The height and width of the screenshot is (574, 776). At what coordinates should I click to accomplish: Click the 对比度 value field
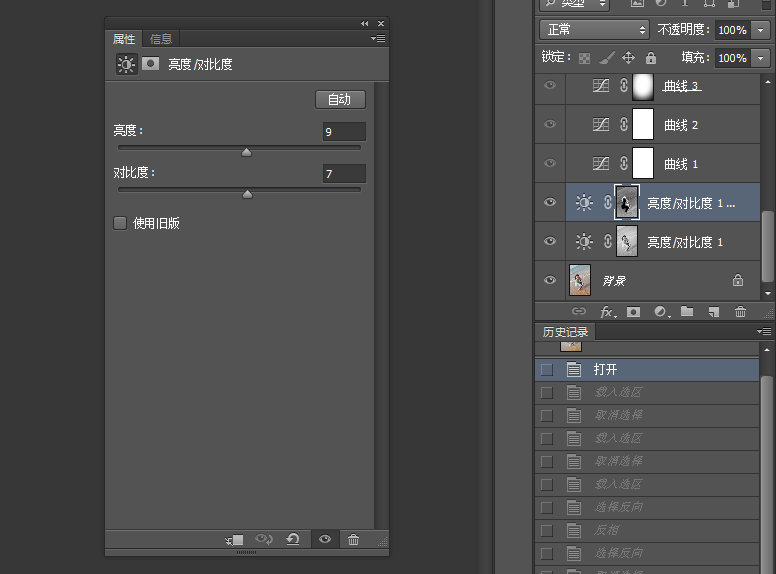pos(344,174)
